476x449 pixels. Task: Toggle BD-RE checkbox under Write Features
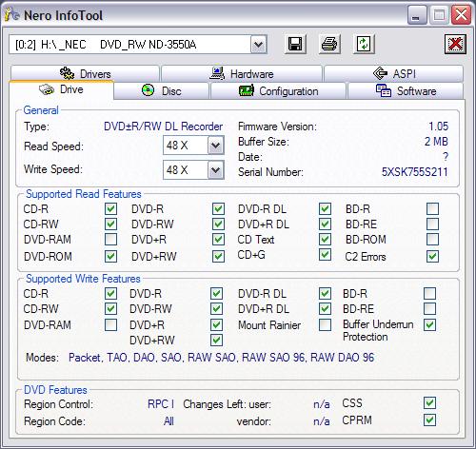pyautogui.click(x=430, y=308)
